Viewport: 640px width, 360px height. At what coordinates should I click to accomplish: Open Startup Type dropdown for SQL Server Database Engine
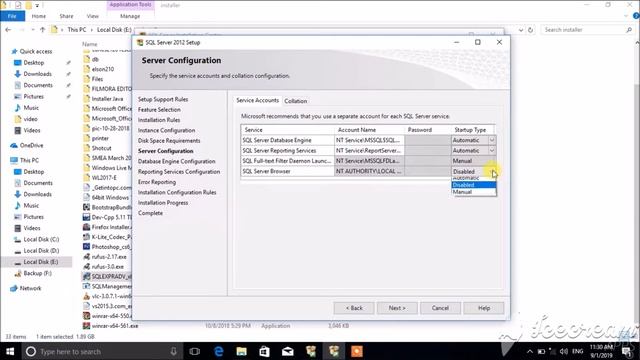coord(492,140)
